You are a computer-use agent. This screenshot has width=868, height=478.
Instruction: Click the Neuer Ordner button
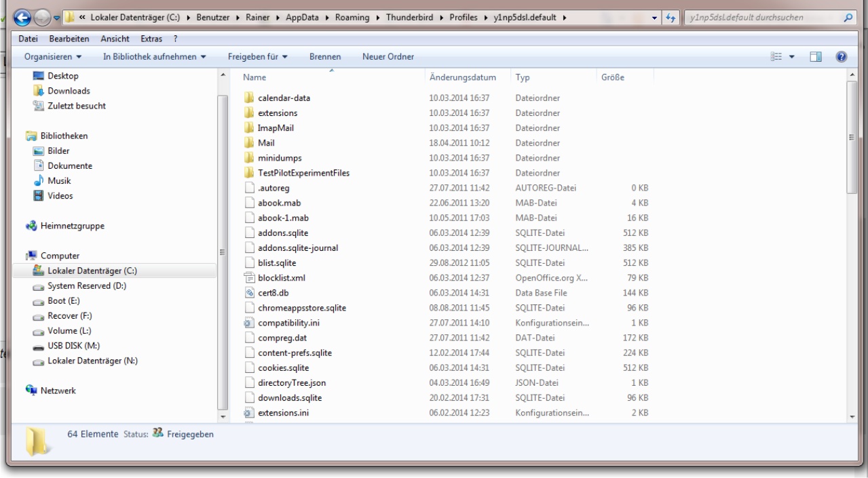pyautogui.click(x=388, y=57)
